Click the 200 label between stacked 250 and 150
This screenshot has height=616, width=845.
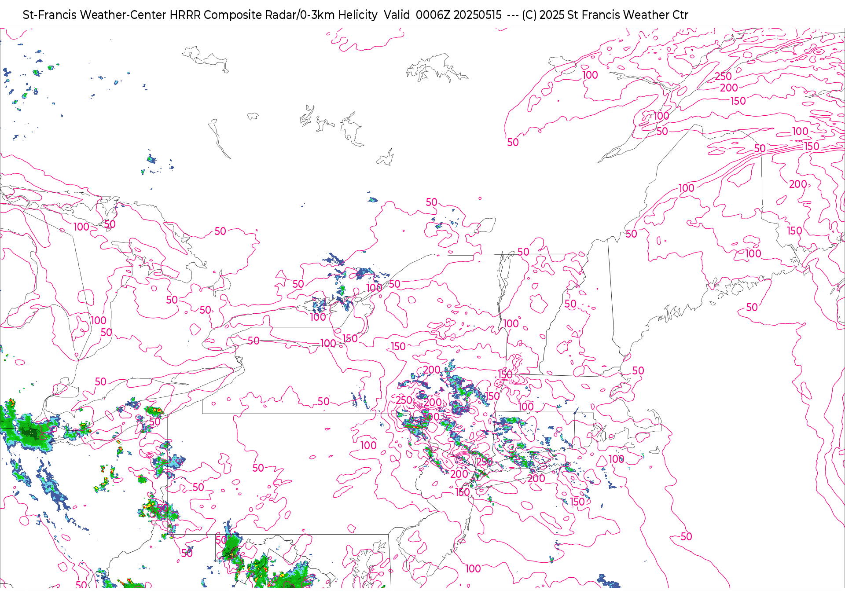[729, 88]
